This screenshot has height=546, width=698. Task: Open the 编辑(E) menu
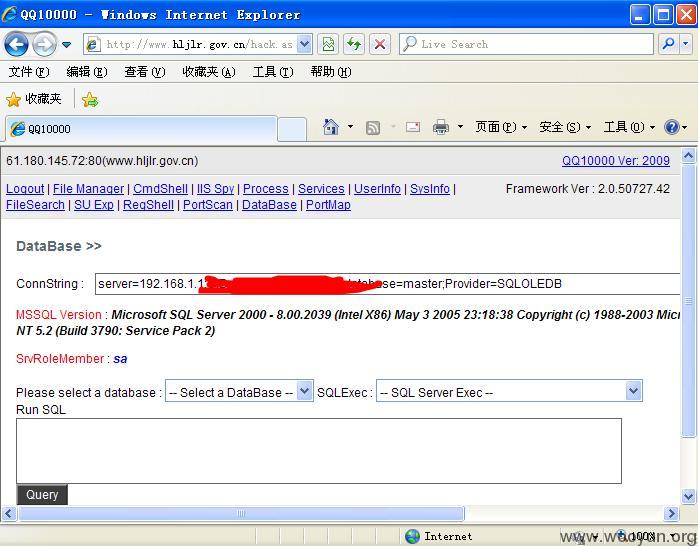87,72
